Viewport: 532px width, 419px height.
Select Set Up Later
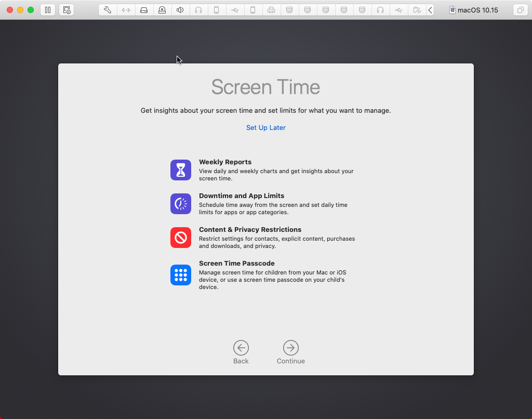(265, 127)
